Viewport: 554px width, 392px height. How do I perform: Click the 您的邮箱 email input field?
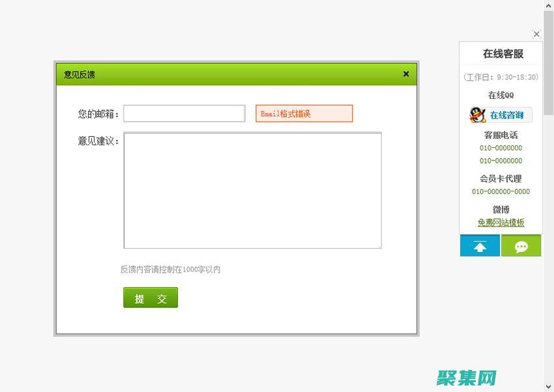tap(184, 113)
